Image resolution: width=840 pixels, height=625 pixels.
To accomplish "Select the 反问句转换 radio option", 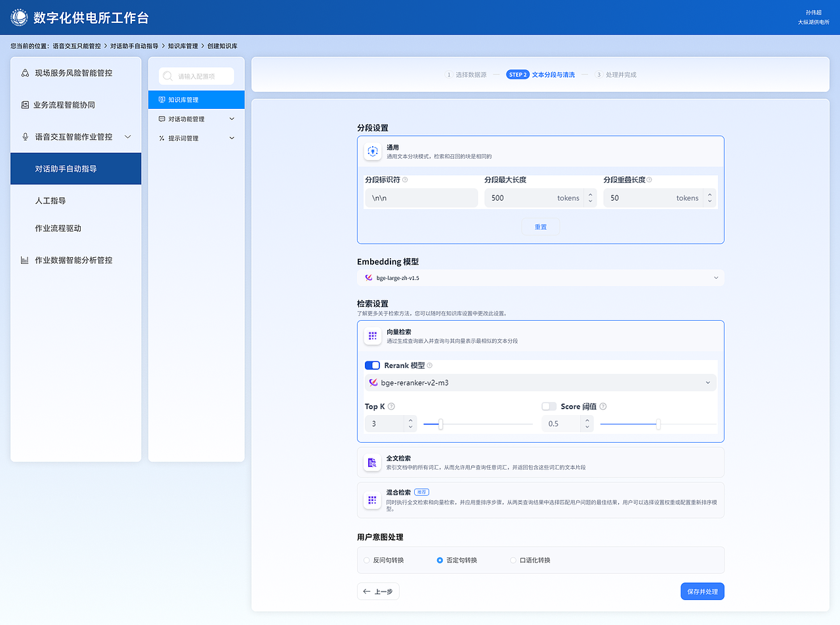I will coord(367,560).
